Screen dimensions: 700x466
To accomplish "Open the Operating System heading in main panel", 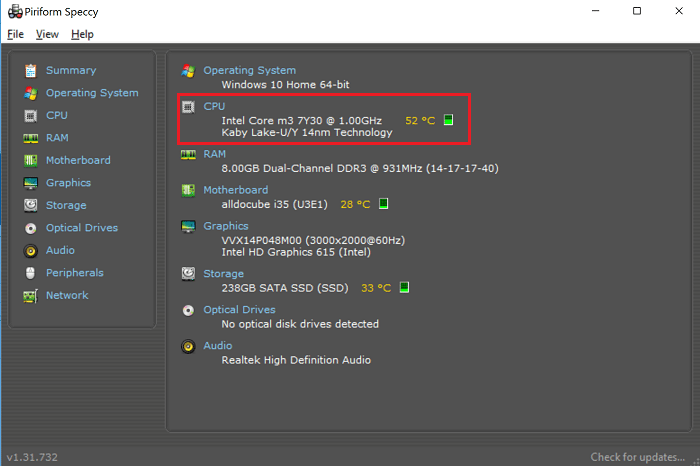I will [x=249, y=70].
